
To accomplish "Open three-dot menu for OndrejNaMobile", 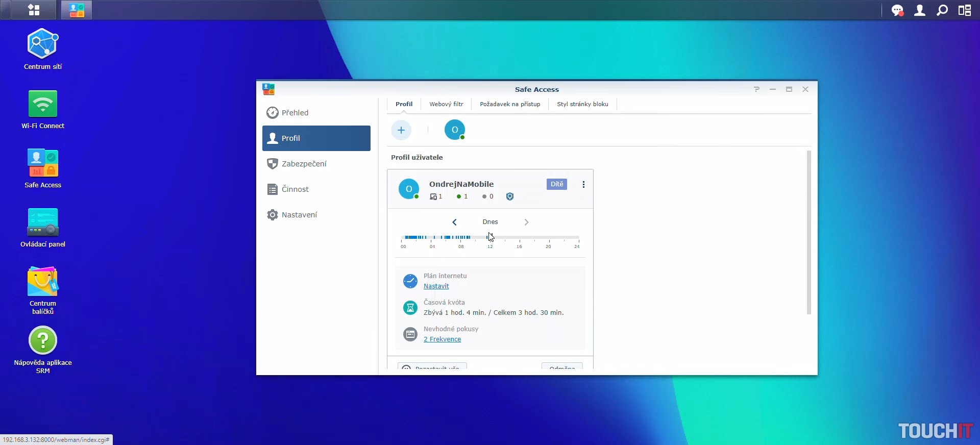I will [x=583, y=185].
